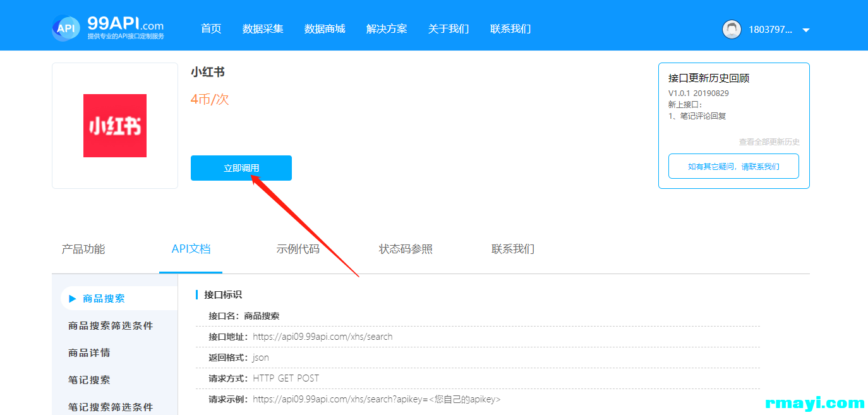Expand the account dropdown arrow
Viewport: 868px width, 415px height.
(x=805, y=30)
